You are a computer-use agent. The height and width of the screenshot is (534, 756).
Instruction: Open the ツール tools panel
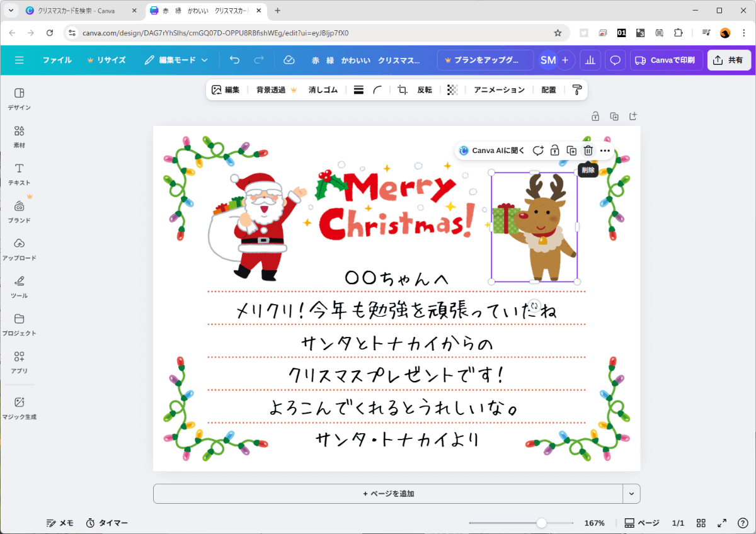pyautogui.click(x=19, y=287)
